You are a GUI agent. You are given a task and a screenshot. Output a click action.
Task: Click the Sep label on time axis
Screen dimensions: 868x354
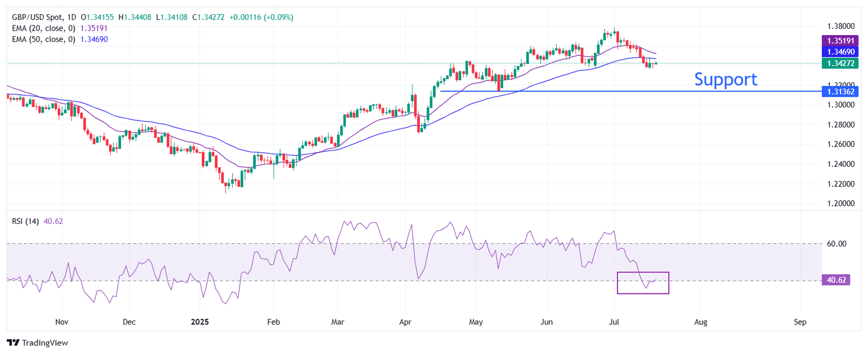click(800, 322)
